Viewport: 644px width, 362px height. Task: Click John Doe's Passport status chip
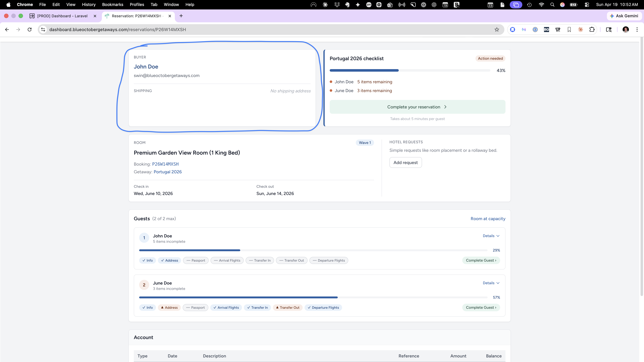click(x=196, y=260)
